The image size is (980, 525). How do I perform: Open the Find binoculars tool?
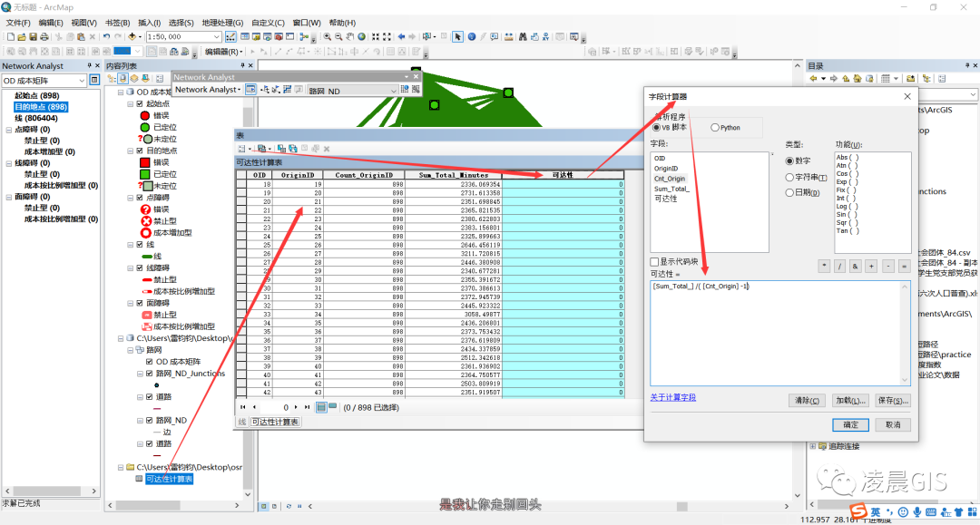[523, 37]
